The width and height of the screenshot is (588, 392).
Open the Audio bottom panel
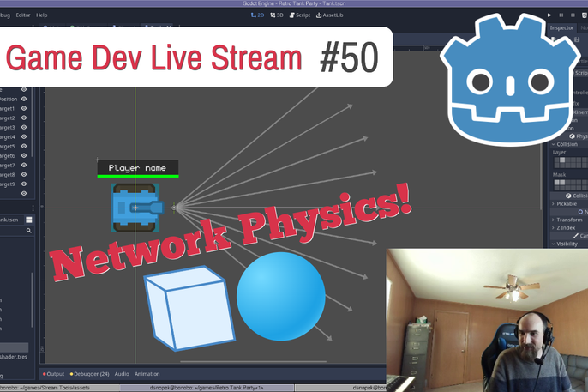click(122, 374)
